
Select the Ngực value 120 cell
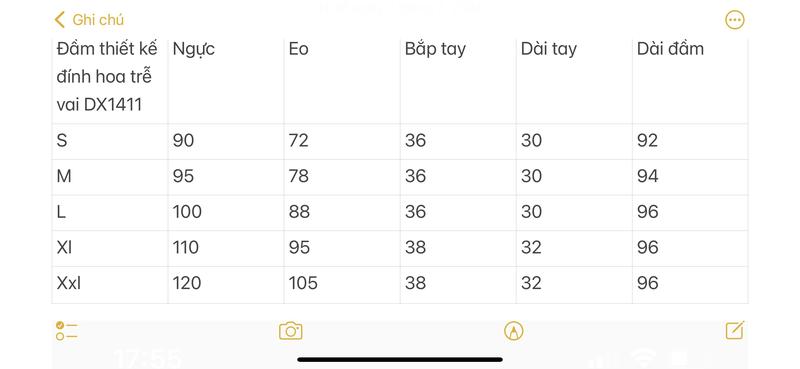tap(226, 284)
